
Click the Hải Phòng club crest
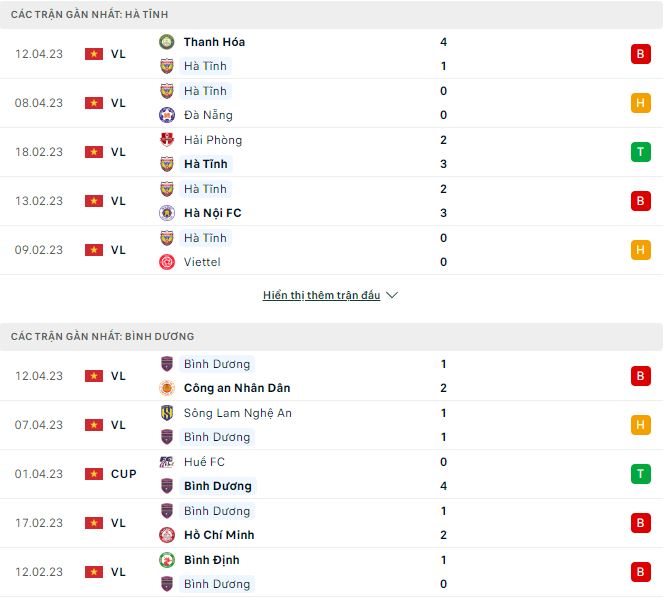point(167,140)
